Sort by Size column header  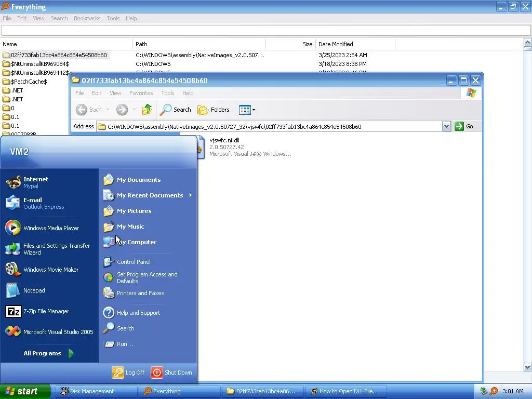pos(291,44)
